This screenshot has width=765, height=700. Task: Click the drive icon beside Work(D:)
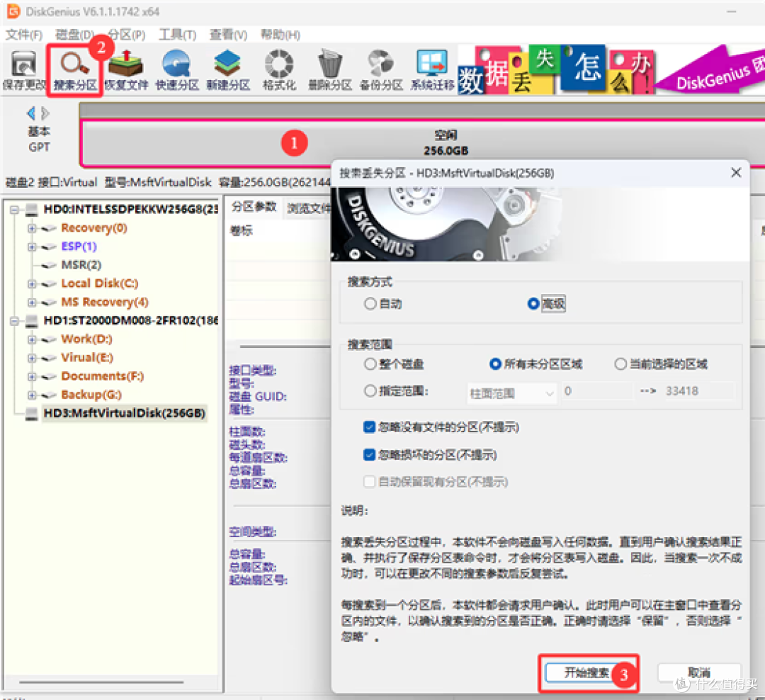[x=49, y=339]
